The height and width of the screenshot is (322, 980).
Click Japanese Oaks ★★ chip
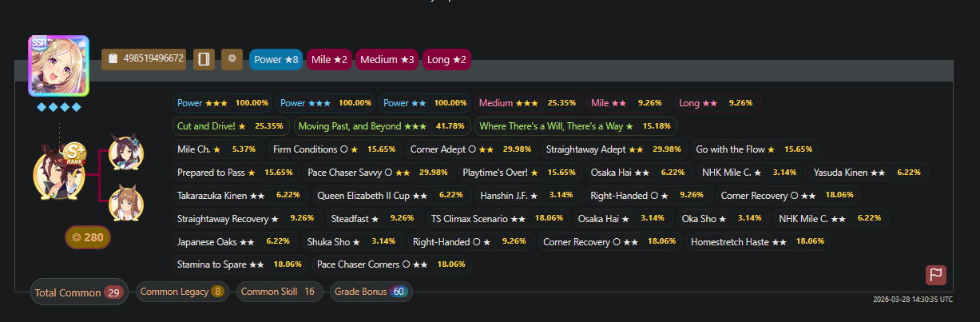(233, 241)
